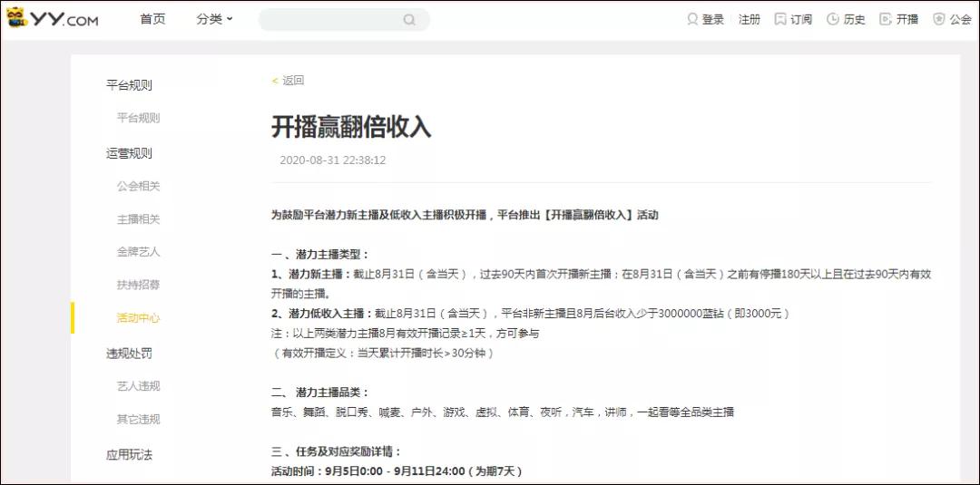Open the 登录 link
Viewport: 980px width, 485px height.
tap(712, 19)
